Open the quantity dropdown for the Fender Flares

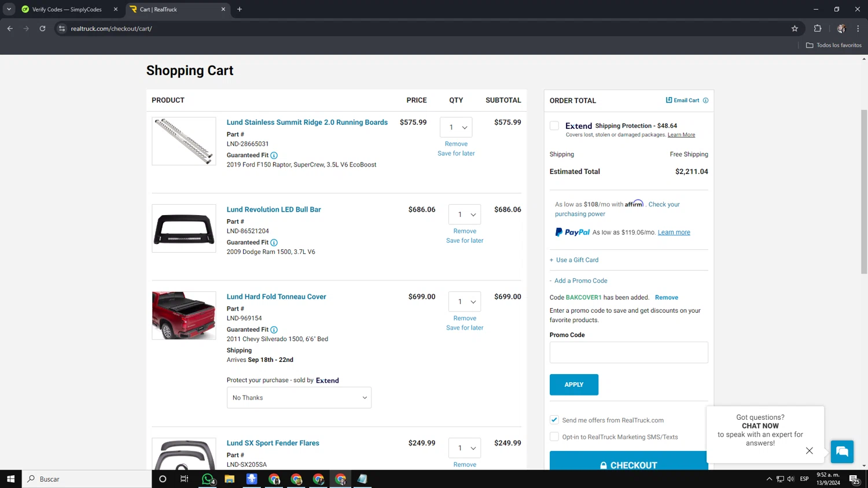465,448
